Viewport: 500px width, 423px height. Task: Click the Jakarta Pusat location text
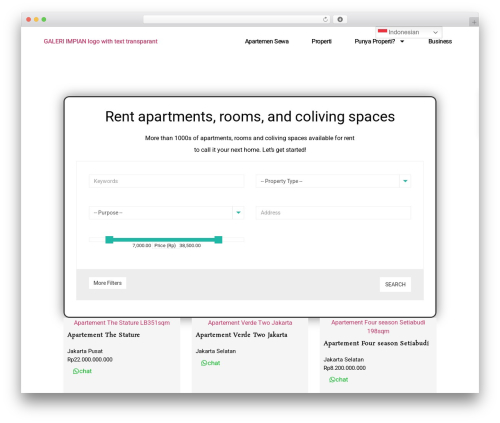coord(85,351)
